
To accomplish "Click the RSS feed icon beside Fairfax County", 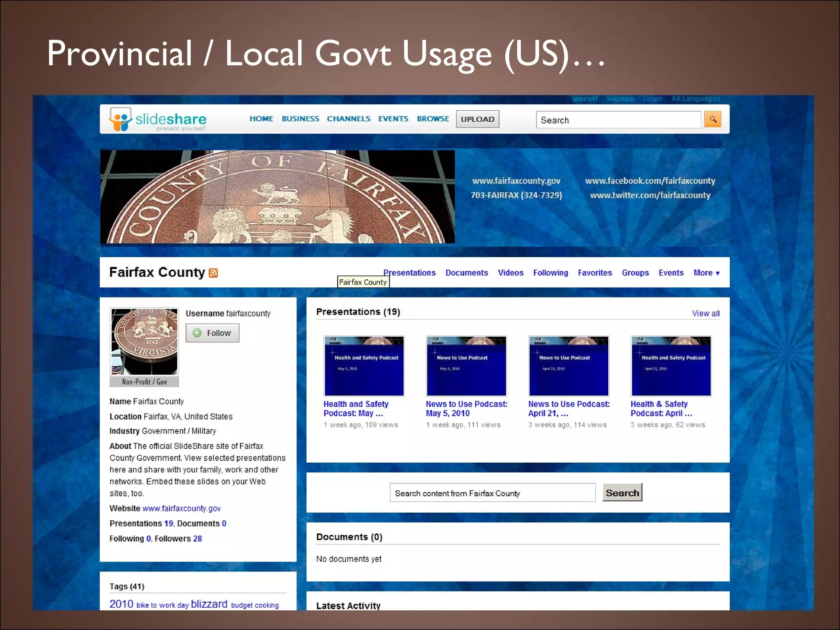I will click(x=213, y=273).
